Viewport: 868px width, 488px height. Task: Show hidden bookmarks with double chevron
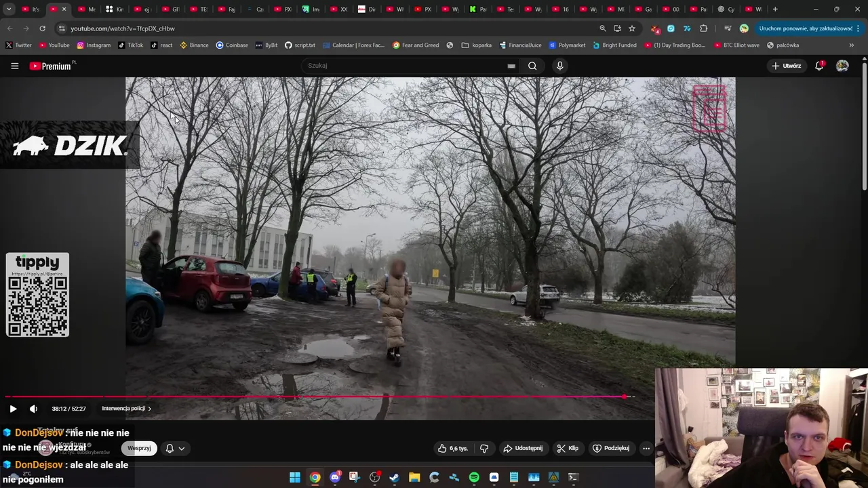tap(852, 45)
